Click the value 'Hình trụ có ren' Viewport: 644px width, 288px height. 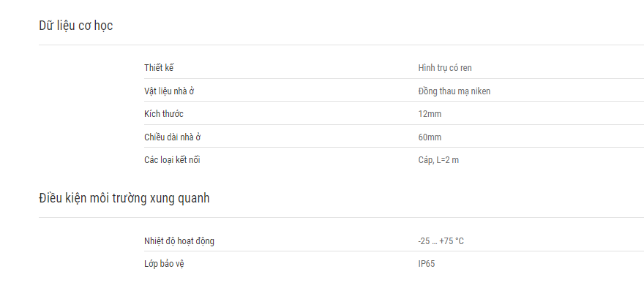click(445, 68)
